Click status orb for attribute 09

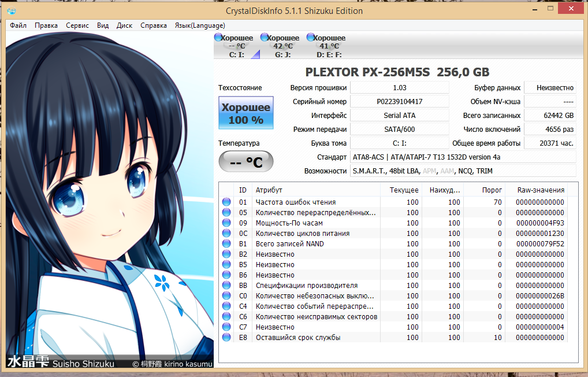[x=226, y=223]
